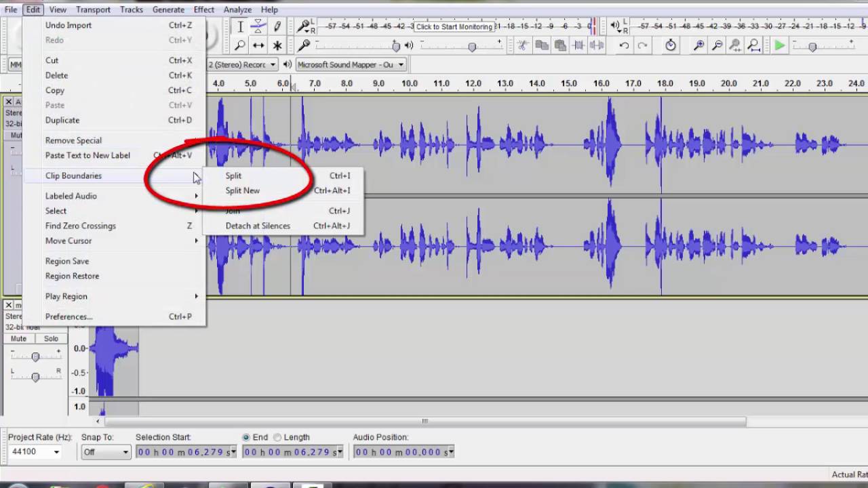The width and height of the screenshot is (868, 488).
Task: Click the Cut scissors toolbar icon
Action: (522, 45)
